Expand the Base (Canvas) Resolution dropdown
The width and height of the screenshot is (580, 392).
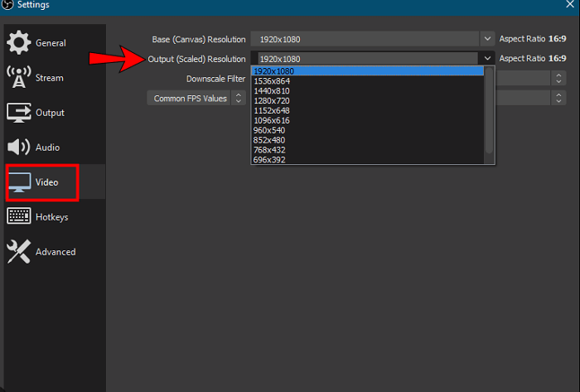coord(487,38)
